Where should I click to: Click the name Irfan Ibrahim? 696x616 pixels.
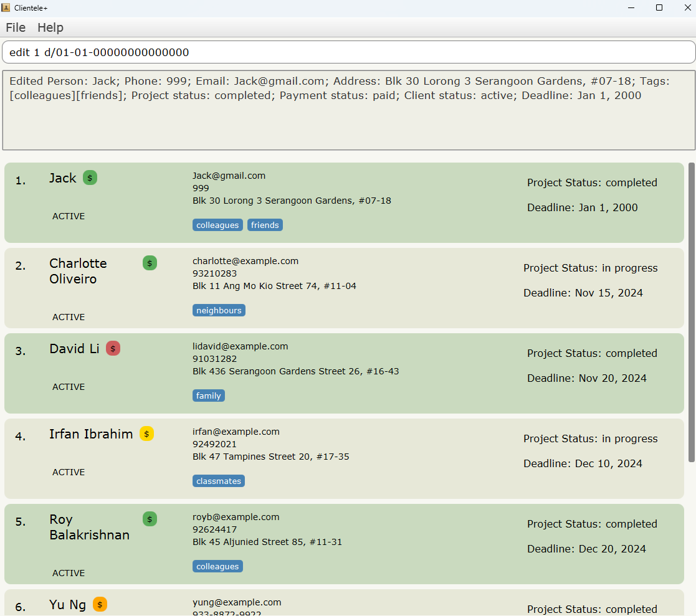coord(91,434)
